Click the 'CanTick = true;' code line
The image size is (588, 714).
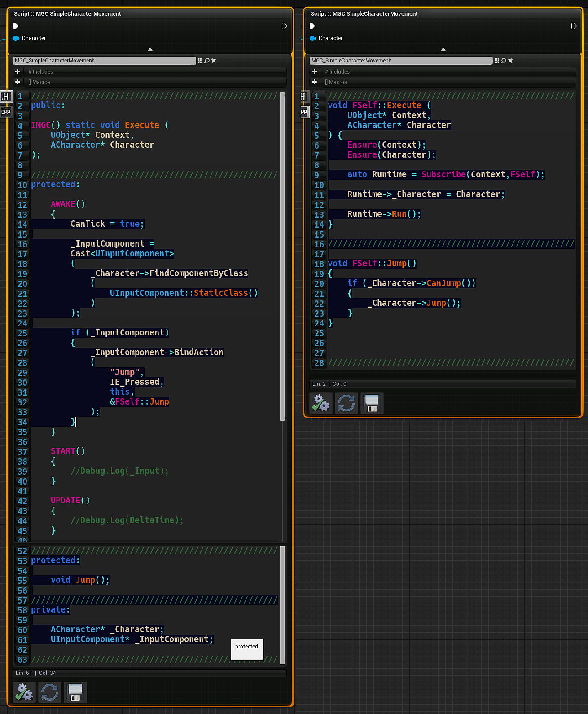click(107, 224)
